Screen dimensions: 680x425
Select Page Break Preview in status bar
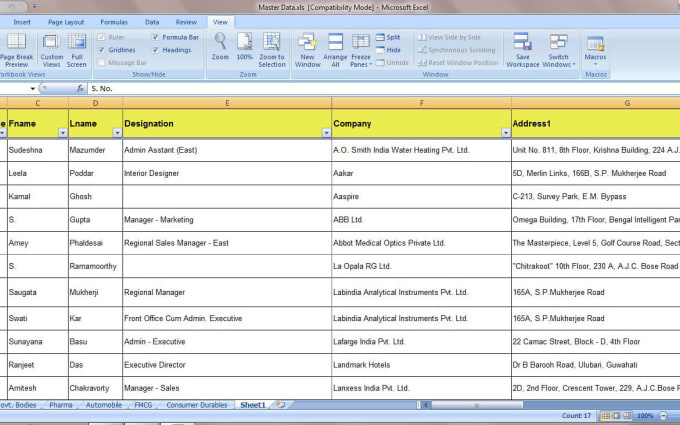pos(627,416)
